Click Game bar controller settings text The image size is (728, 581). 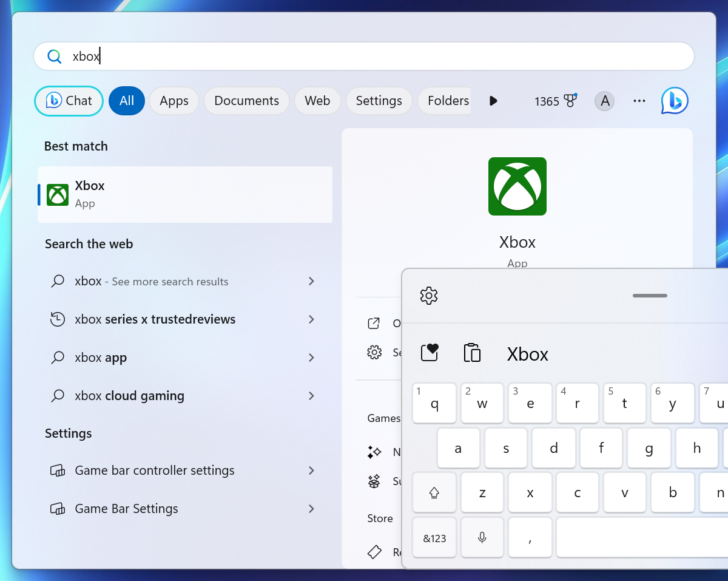click(x=155, y=471)
